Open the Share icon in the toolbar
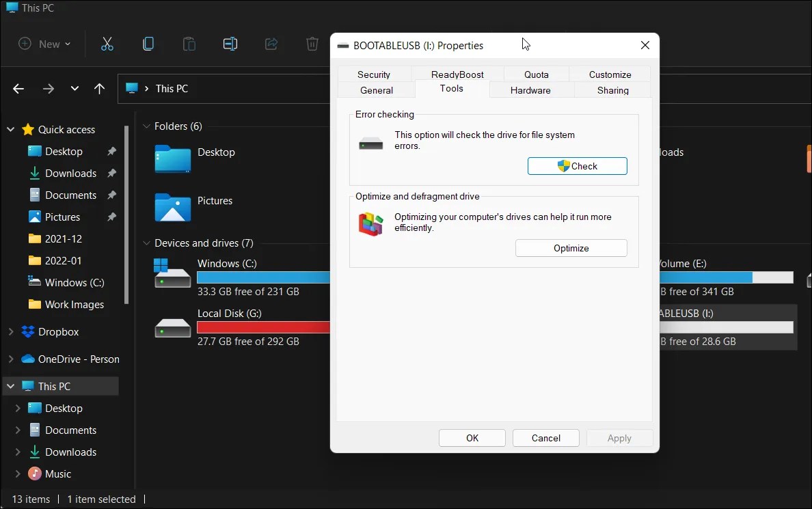Screen dimensions: 812x509 click(x=271, y=44)
